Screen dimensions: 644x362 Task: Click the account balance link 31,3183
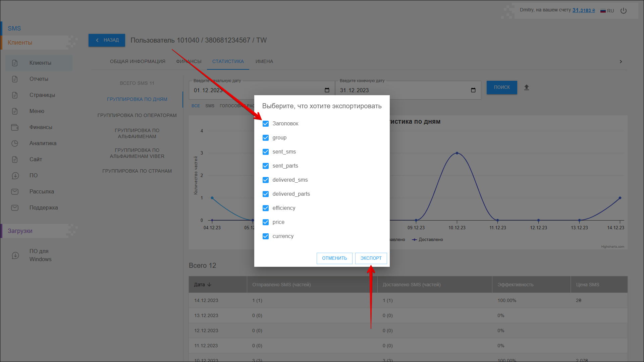tap(583, 10)
